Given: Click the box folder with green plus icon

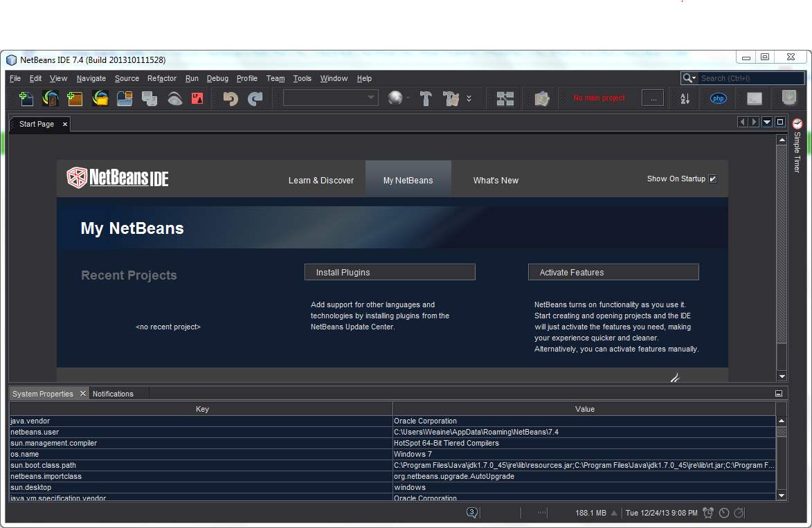Looking at the screenshot, I should click(x=75, y=98).
